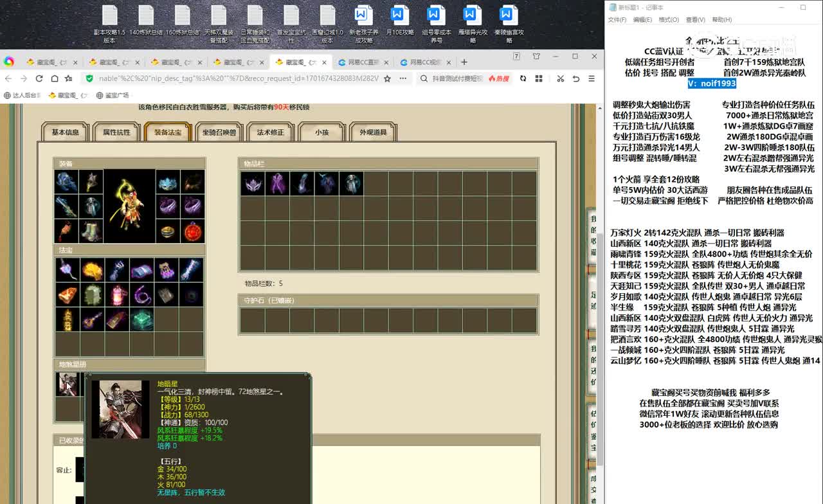
Task: Switch to the 外观道具 tab
Action: pos(373,132)
